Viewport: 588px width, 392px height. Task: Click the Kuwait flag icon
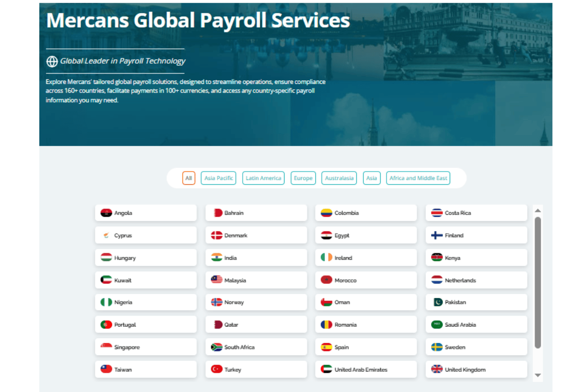[x=106, y=280]
